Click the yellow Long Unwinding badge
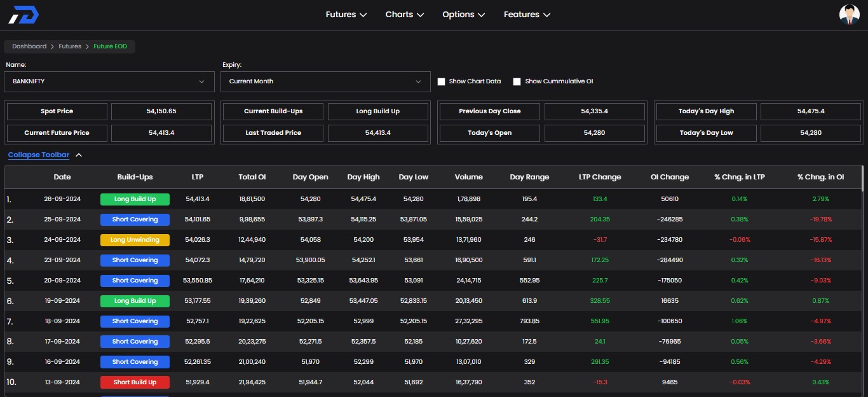Image resolution: width=868 pixels, height=397 pixels. pyautogui.click(x=135, y=240)
